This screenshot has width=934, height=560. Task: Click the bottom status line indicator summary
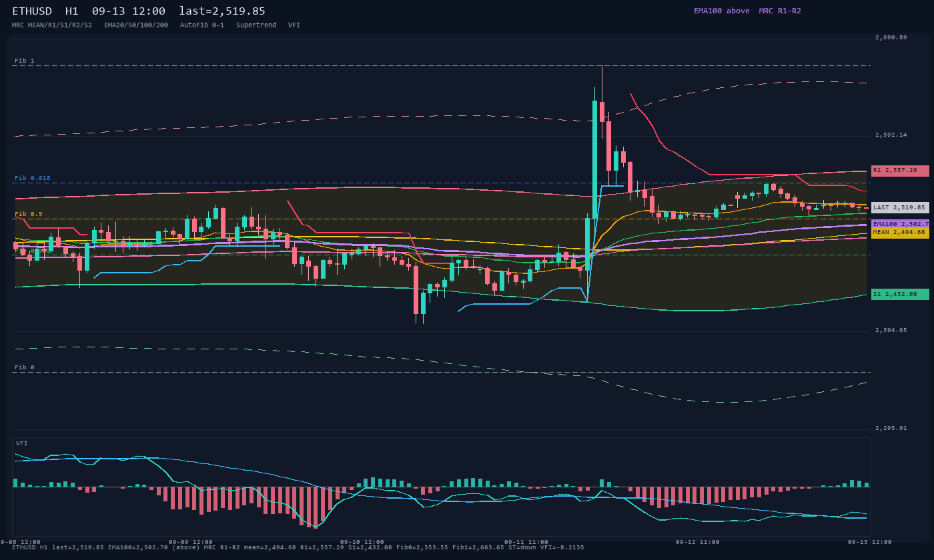click(x=298, y=547)
